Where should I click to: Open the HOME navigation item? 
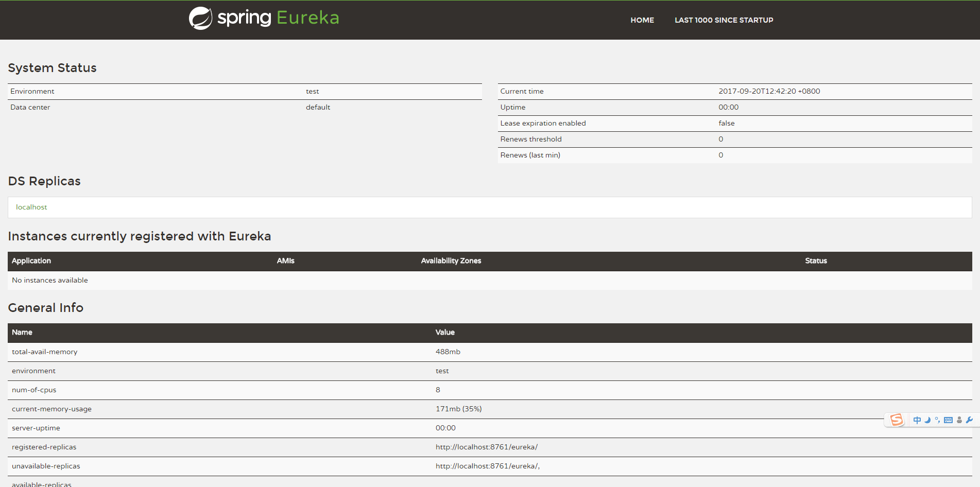642,20
